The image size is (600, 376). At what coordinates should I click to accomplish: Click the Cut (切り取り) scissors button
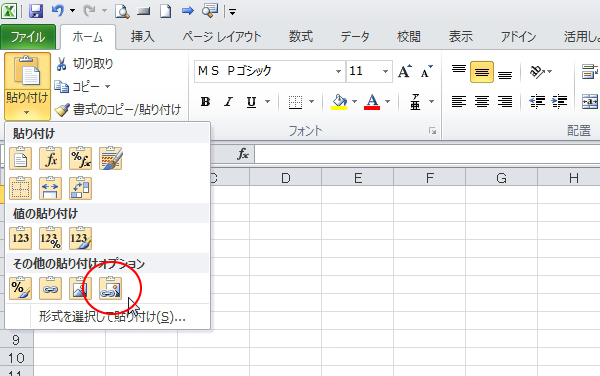pyautogui.click(x=85, y=64)
